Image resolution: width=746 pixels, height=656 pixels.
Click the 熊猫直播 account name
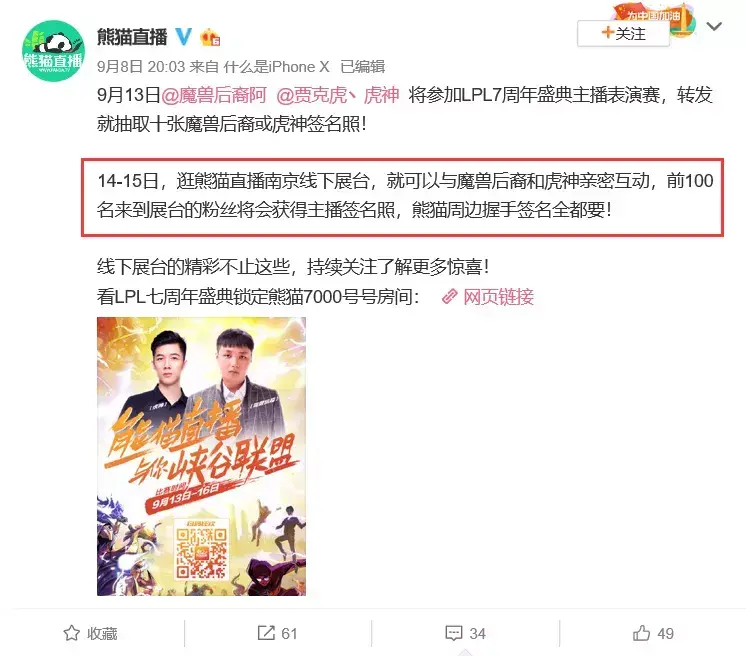tap(132, 37)
